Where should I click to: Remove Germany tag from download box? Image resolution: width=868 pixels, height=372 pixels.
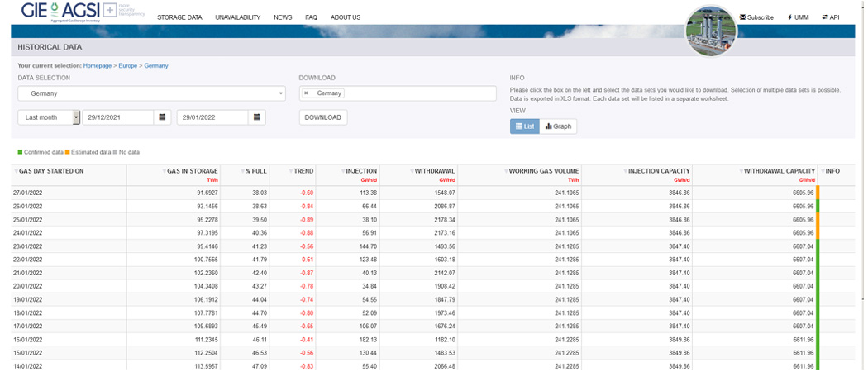coord(306,93)
